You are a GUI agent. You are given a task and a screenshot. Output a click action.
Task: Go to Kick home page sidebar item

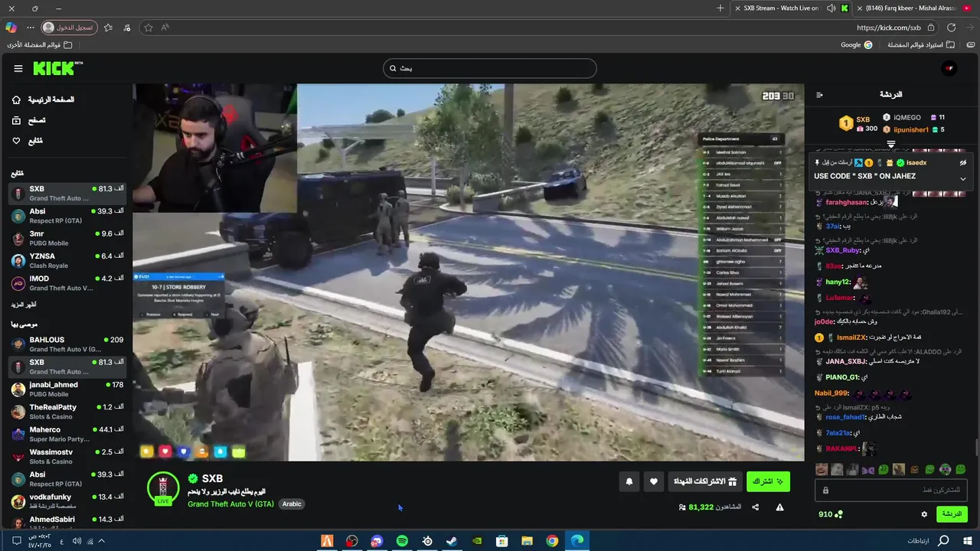44,99
